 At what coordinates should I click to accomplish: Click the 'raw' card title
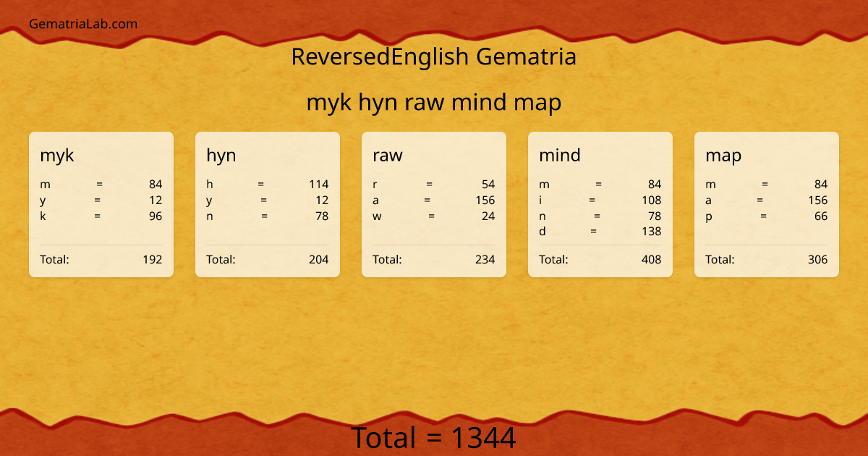tap(388, 156)
